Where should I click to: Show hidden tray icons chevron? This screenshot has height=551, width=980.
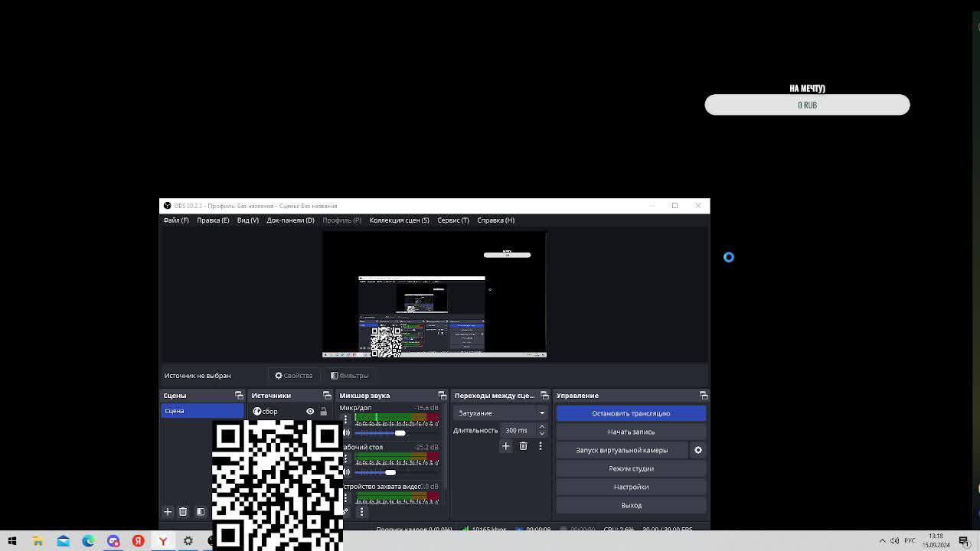click(882, 541)
